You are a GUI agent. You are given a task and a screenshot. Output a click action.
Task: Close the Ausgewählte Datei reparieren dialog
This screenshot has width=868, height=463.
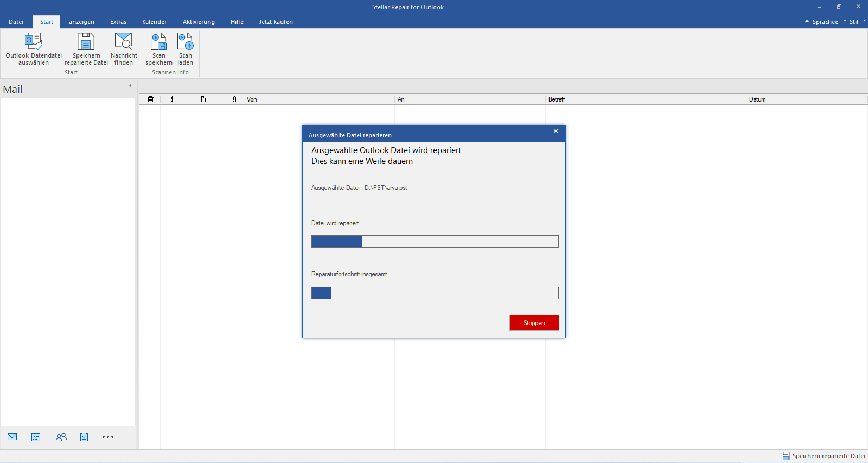(x=556, y=131)
